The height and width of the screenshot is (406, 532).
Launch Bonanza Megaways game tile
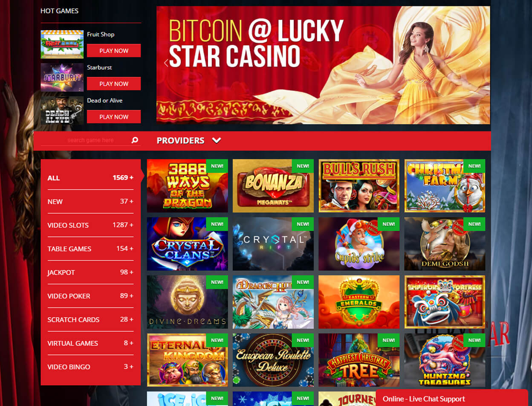[273, 186]
